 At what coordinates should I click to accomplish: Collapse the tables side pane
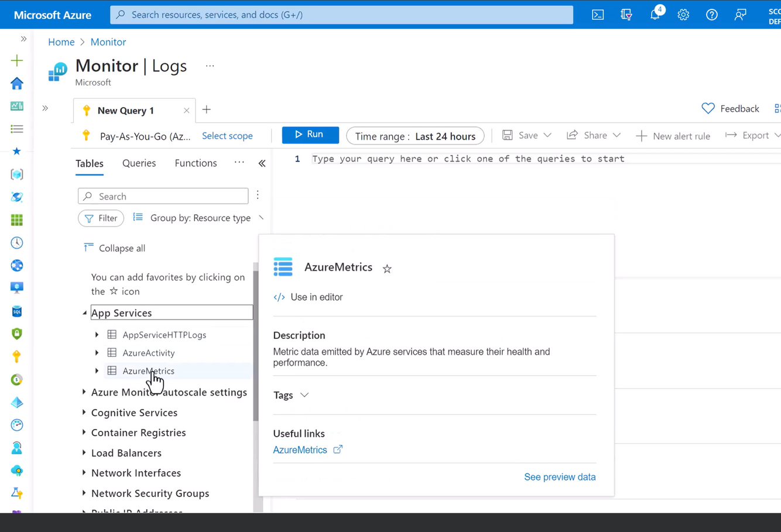click(262, 164)
